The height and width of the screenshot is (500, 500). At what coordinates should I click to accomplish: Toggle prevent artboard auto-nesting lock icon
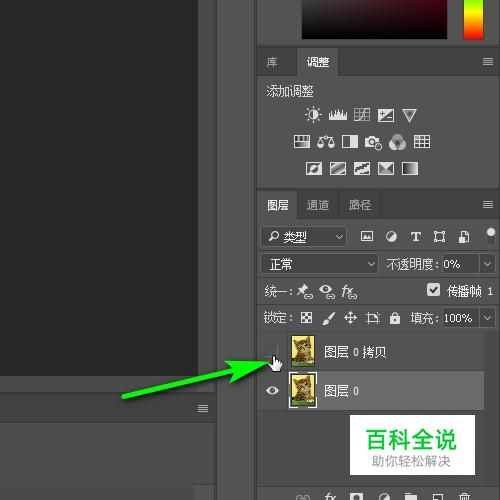coord(373,318)
